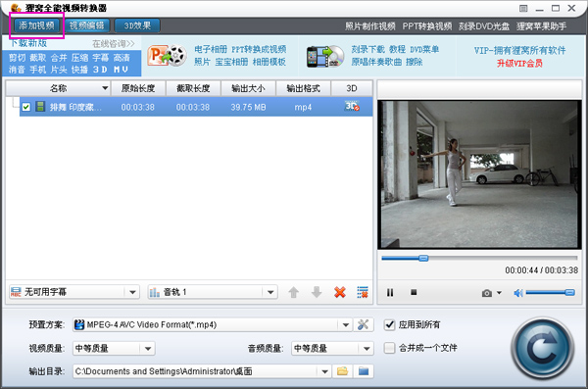This screenshot has height=389, width=588.
Task: Click the camera snapshot icon
Action: coord(487,293)
